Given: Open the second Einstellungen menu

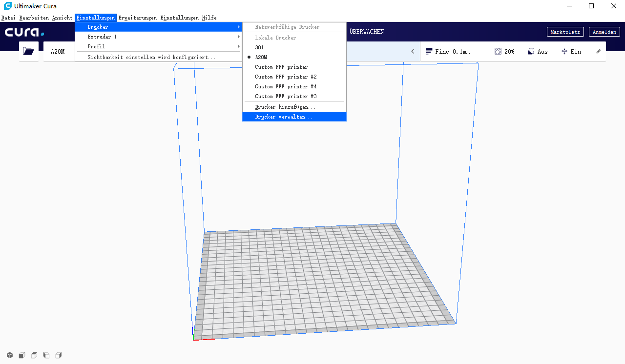Looking at the screenshot, I should [180, 18].
